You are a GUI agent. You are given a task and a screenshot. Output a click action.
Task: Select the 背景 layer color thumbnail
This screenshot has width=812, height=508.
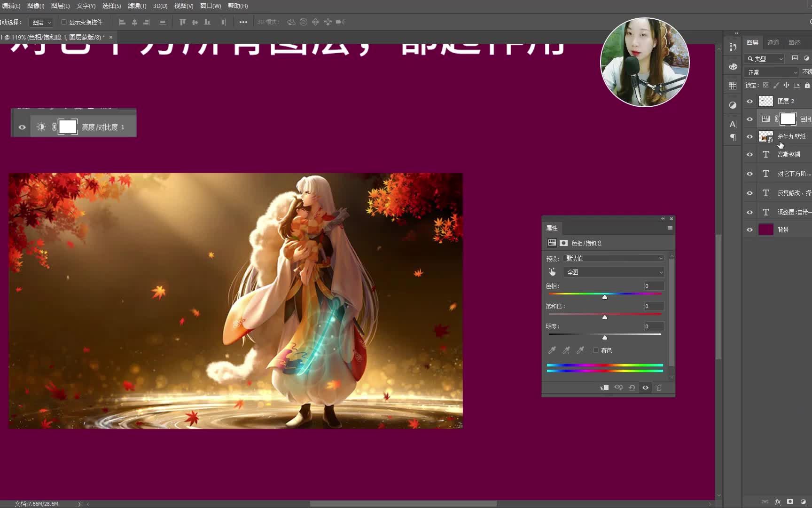tap(766, 230)
